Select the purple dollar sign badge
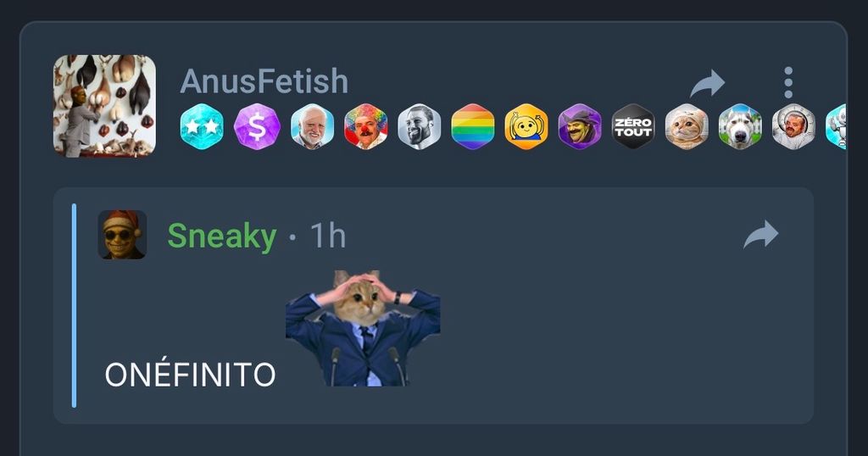 click(257, 127)
